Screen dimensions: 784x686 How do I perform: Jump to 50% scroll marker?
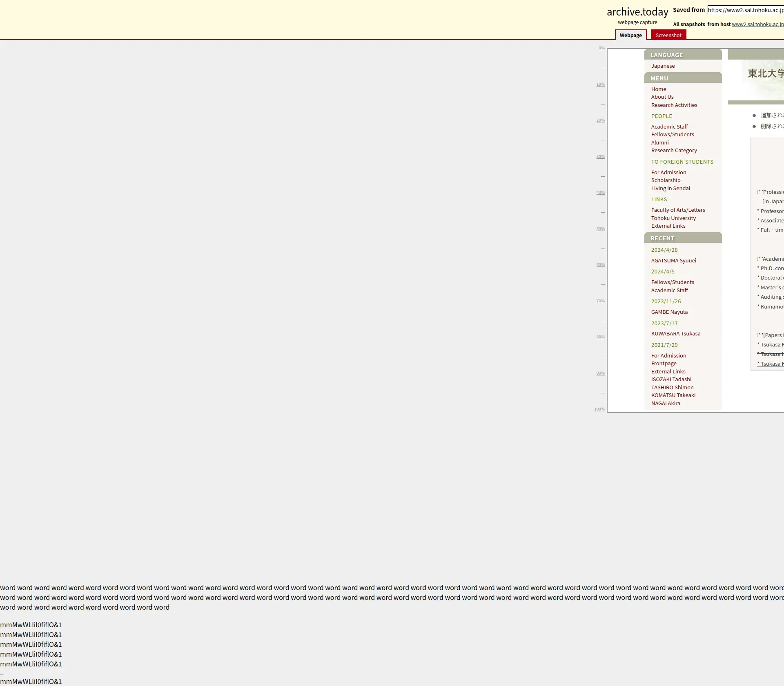click(600, 229)
